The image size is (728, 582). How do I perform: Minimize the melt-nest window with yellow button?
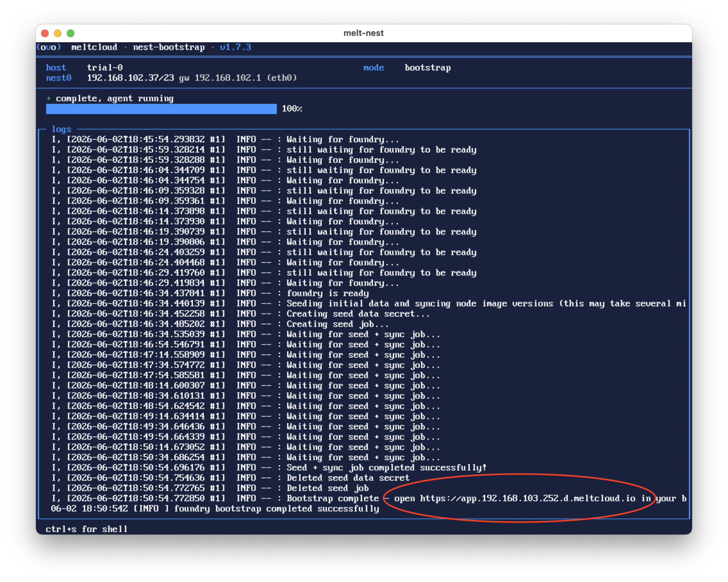58,33
